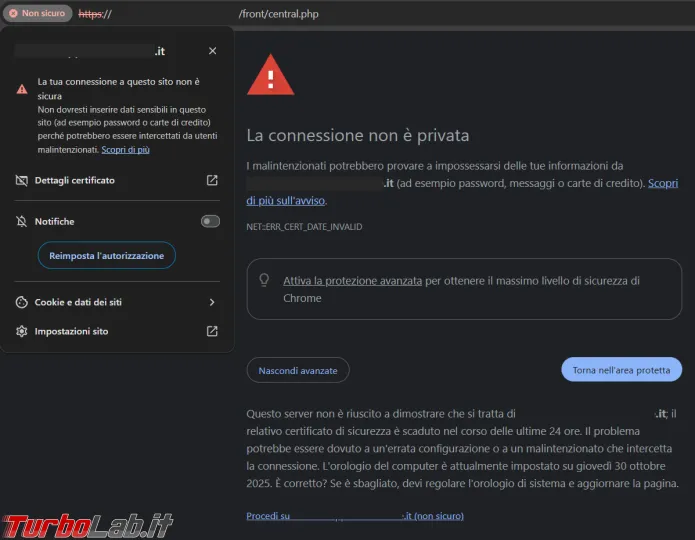
Task: Open Attiva la protezione avanzata link
Action: [352, 281]
